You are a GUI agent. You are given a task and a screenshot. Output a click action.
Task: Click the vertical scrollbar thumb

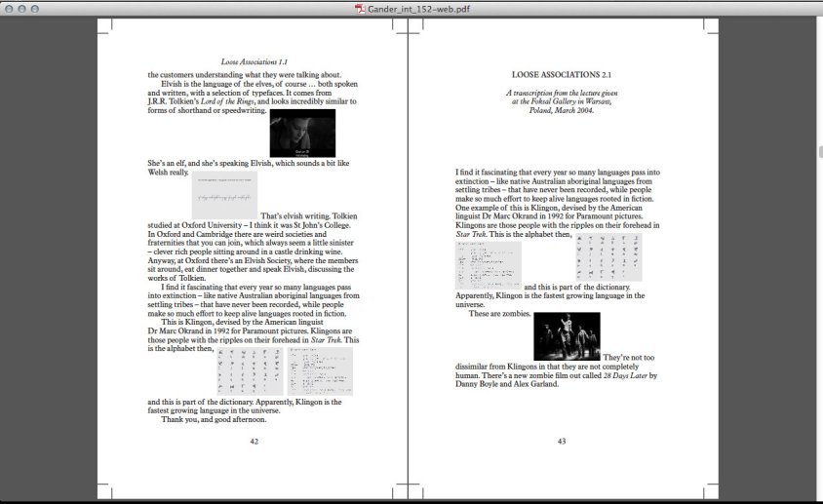[x=820, y=152]
